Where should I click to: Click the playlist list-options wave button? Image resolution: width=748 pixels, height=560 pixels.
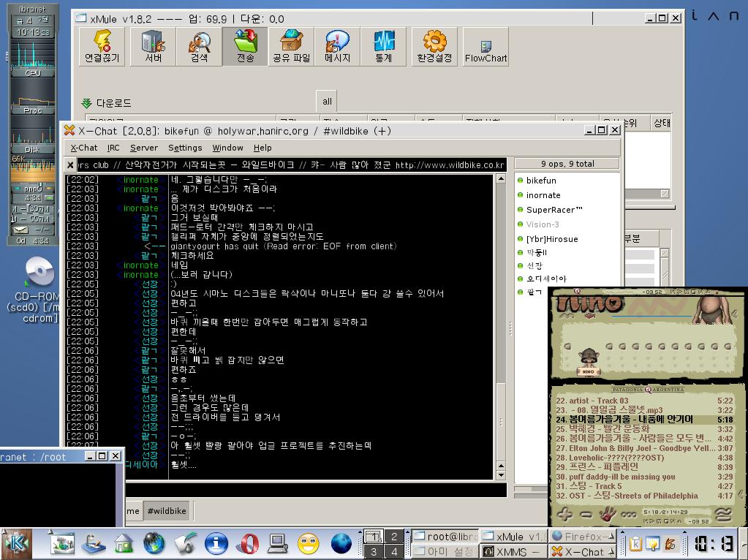pyautogui.click(x=724, y=514)
